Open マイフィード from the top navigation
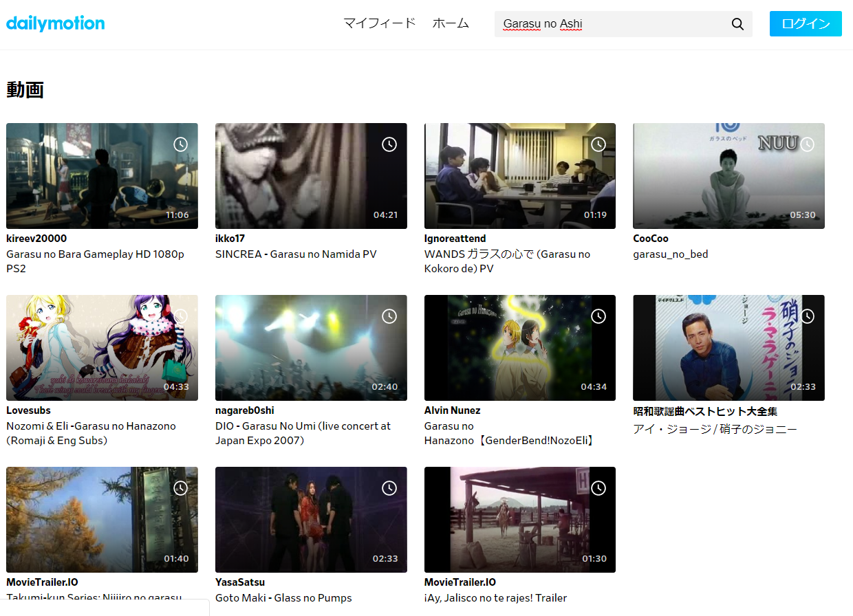Viewport: 853px width, 616px height. [380, 23]
